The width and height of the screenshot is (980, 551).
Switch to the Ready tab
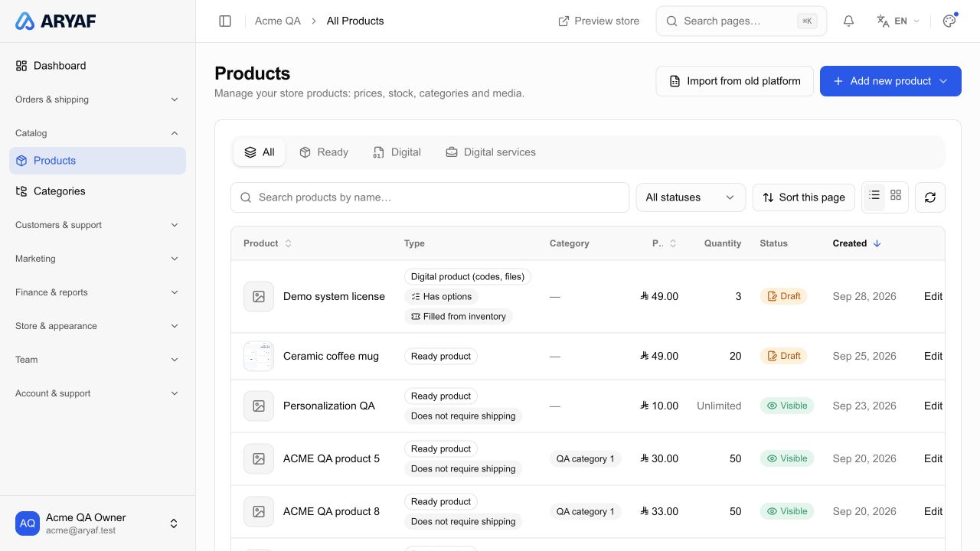point(323,152)
